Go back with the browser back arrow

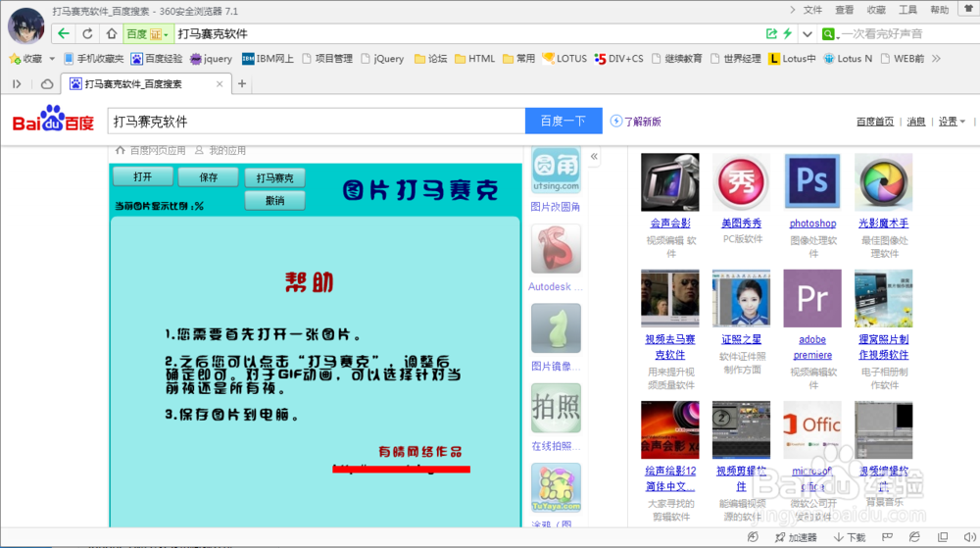click(63, 33)
